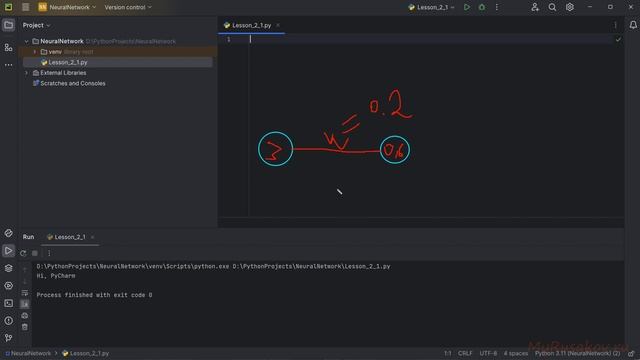Show more tool windows ellipsis icon
This screenshot has width=640, height=360.
point(8,65)
